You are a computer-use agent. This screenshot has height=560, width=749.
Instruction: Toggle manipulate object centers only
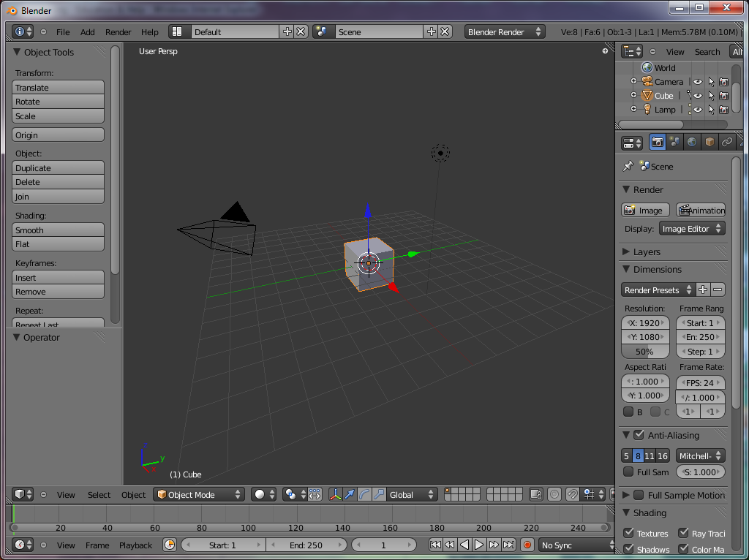(x=315, y=494)
